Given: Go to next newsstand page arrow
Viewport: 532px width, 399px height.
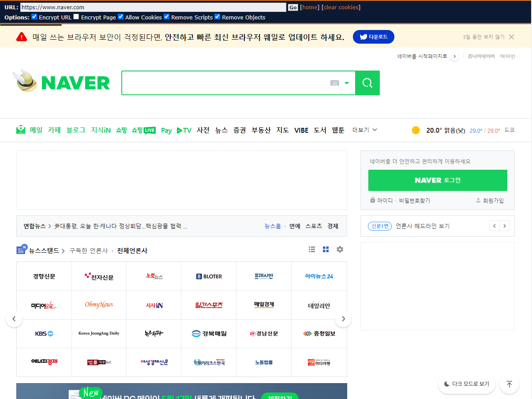Looking at the screenshot, I should pyautogui.click(x=343, y=319).
